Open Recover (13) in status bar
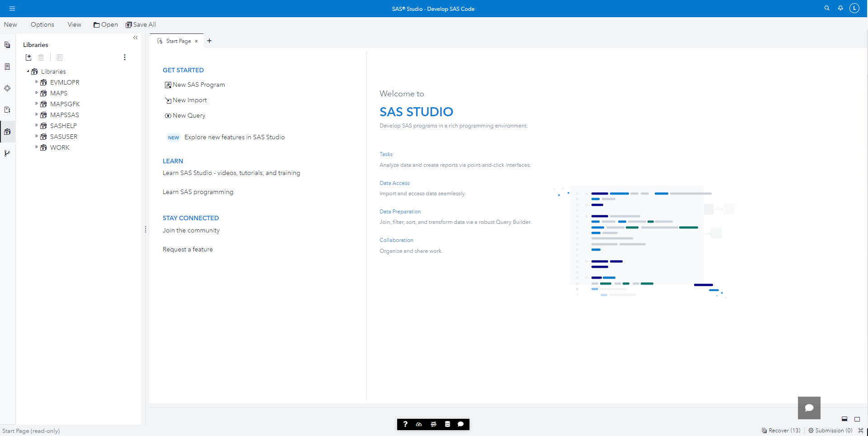 tap(781, 431)
